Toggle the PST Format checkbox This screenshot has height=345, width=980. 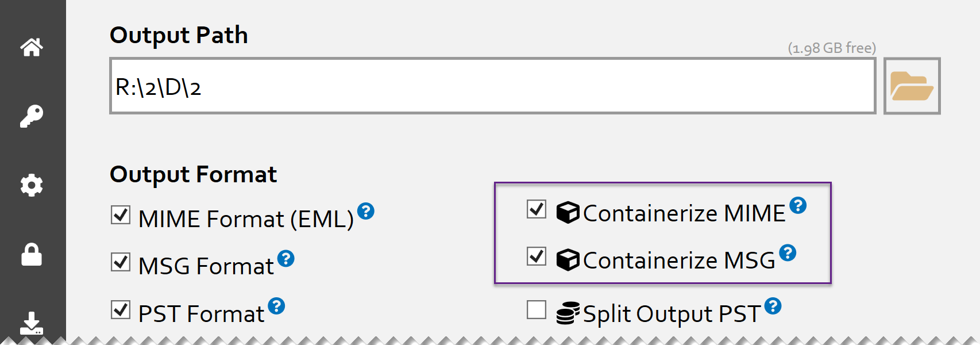(x=121, y=310)
